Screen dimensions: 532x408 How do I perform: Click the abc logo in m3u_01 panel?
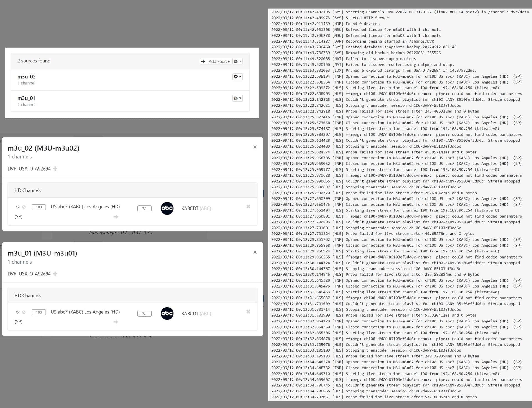click(167, 314)
